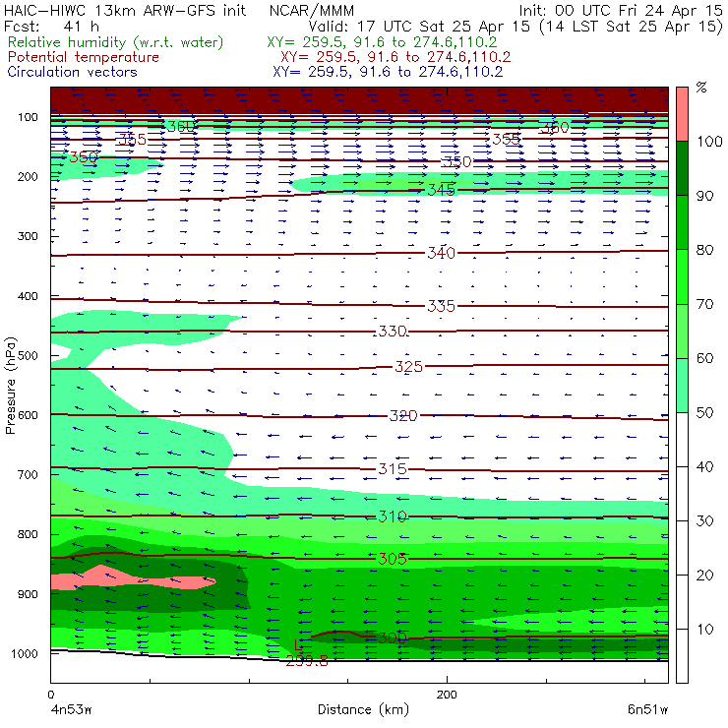Click the '600' pressure axis label
This screenshot has height=728, width=728.
click(28, 415)
